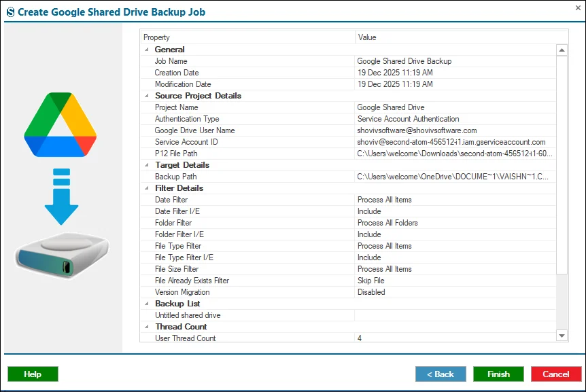The width and height of the screenshot is (586, 392).
Task: Click the Google Drive logo image
Action: coord(61,125)
